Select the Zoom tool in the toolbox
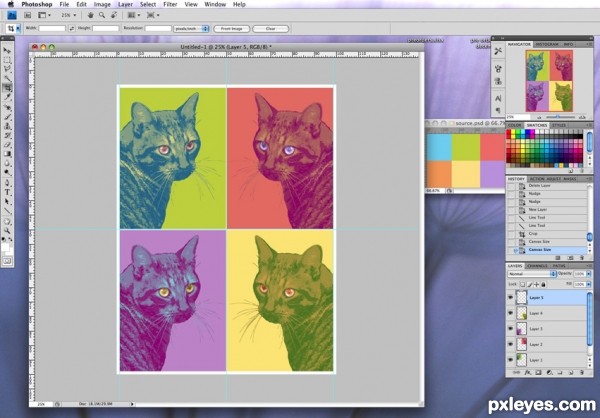 (7, 231)
